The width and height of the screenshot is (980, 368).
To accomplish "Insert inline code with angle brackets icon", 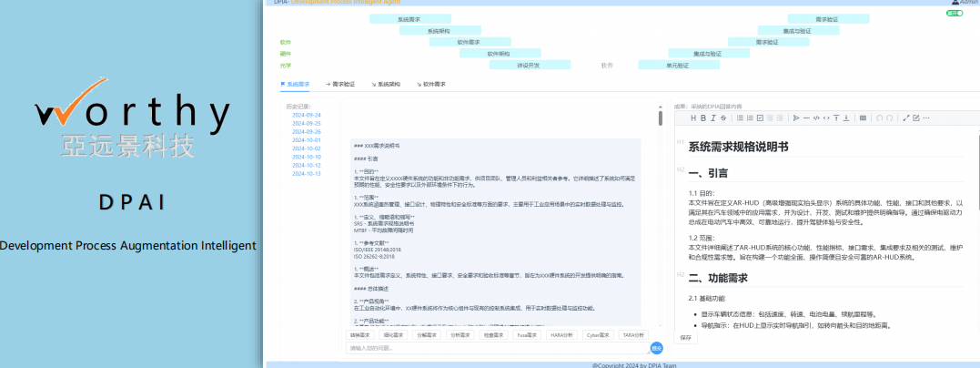I will pyautogui.click(x=826, y=118).
